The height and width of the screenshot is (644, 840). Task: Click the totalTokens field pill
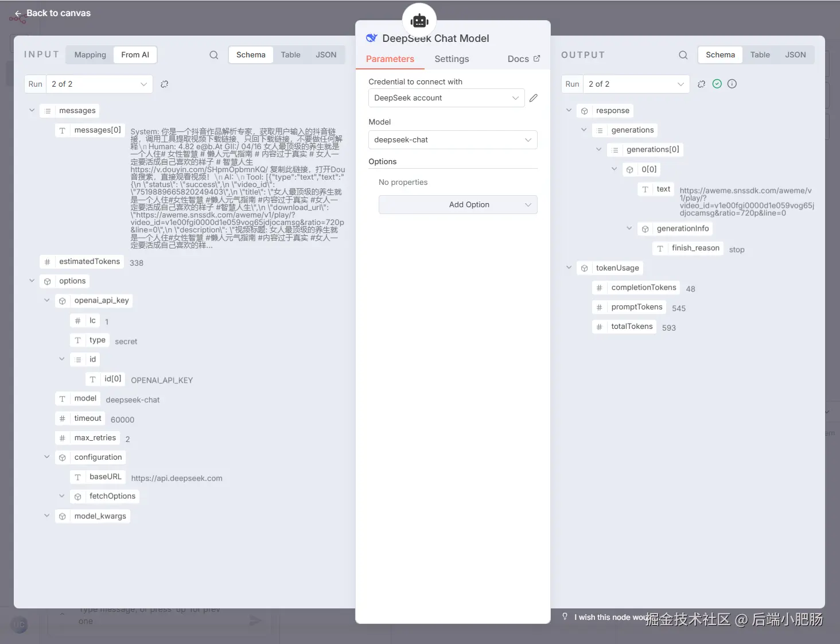pos(624,327)
